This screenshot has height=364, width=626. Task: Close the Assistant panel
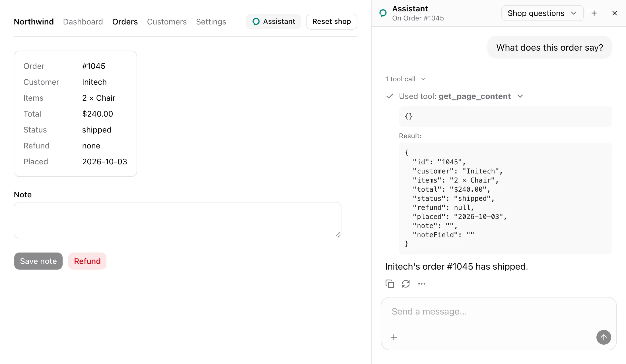[x=614, y=13]
